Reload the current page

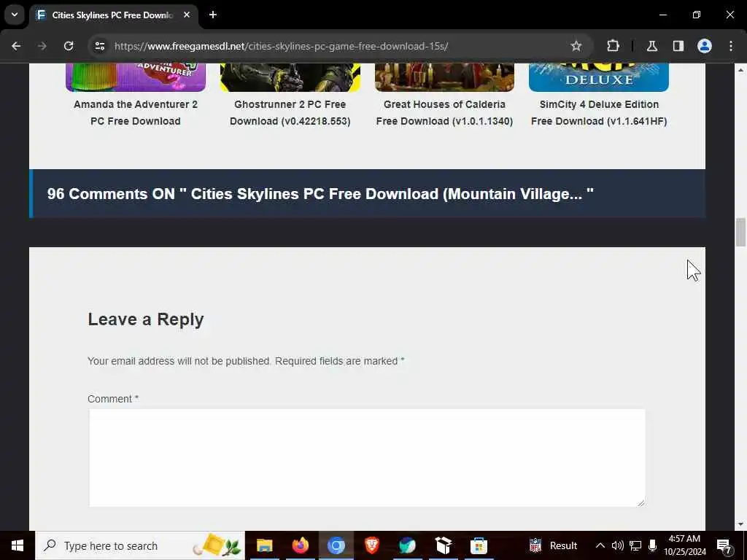(69, 46)
